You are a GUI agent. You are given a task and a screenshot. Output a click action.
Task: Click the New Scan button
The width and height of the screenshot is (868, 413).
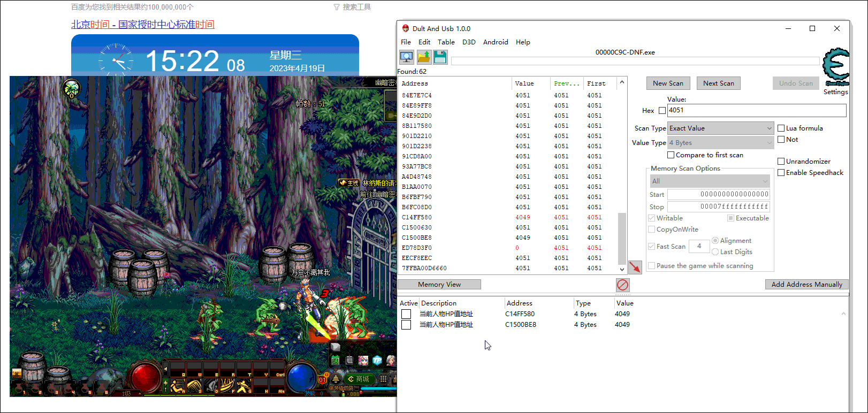click(x=668, y=83)
